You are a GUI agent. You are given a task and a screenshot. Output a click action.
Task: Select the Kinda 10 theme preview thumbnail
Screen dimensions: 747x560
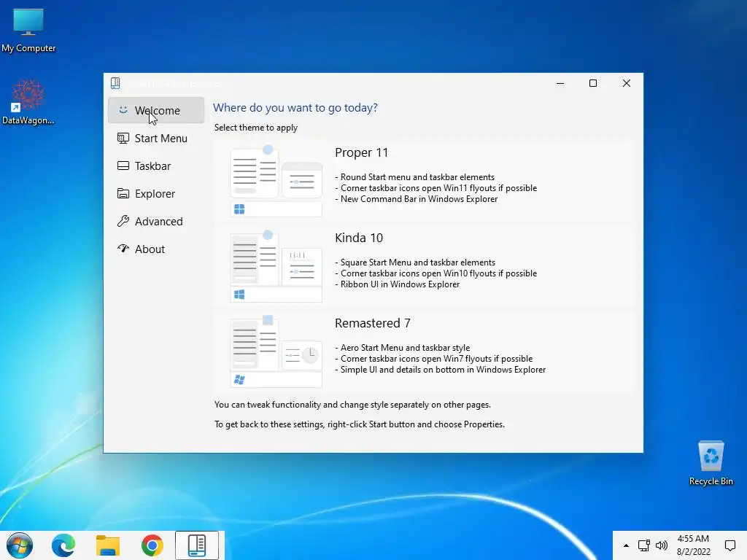coord(276,266)
